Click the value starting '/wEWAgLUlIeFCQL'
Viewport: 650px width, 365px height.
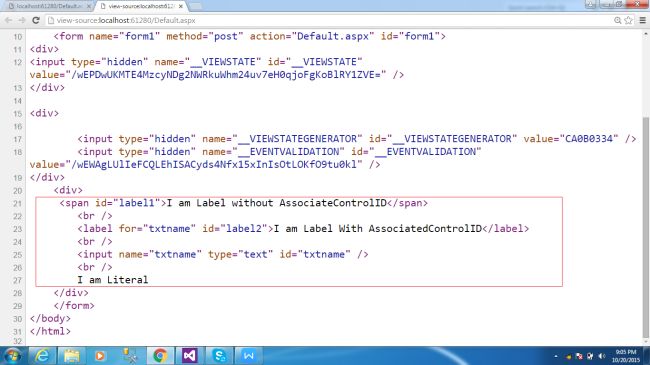point(214,165)
